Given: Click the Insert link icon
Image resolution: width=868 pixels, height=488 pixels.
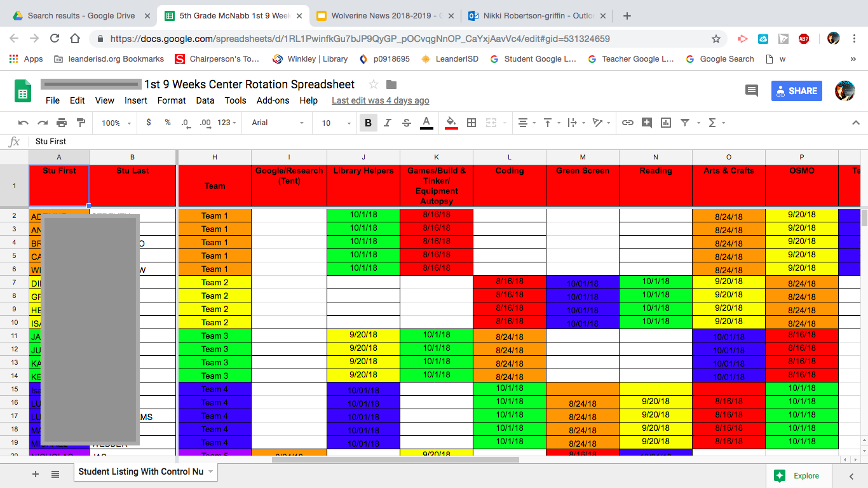Looking at the screenshot, I should point(628,123).
